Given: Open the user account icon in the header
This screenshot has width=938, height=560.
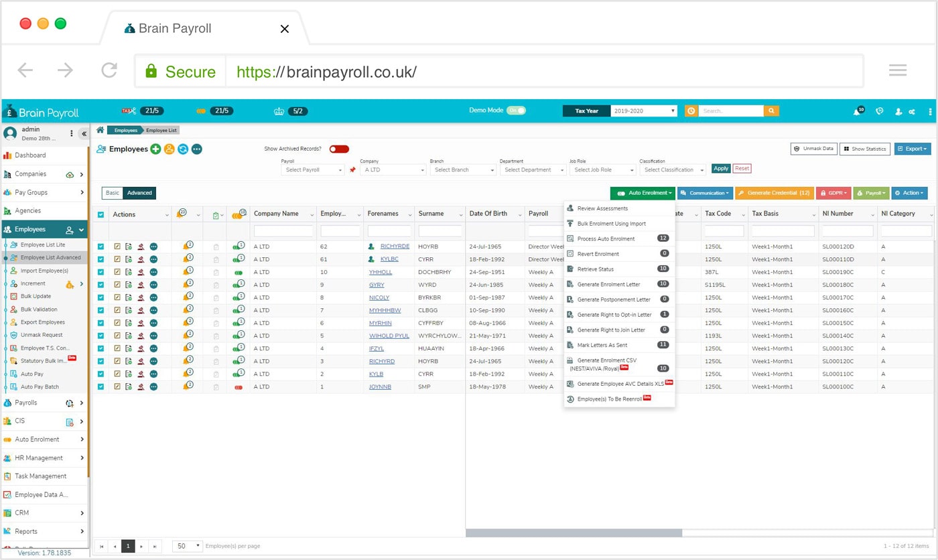Looking at the screenshot, I should (x=898, y=111).
